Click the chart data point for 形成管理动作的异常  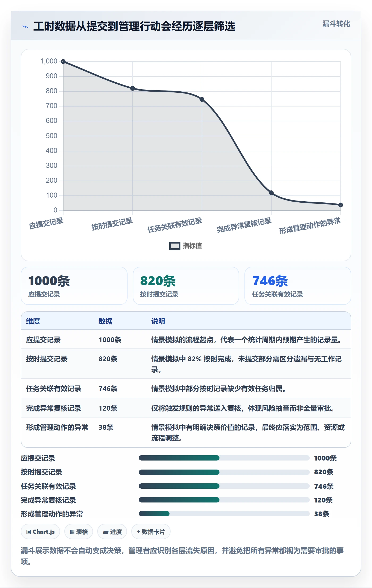pyautogui.click(x=341, y=205)
